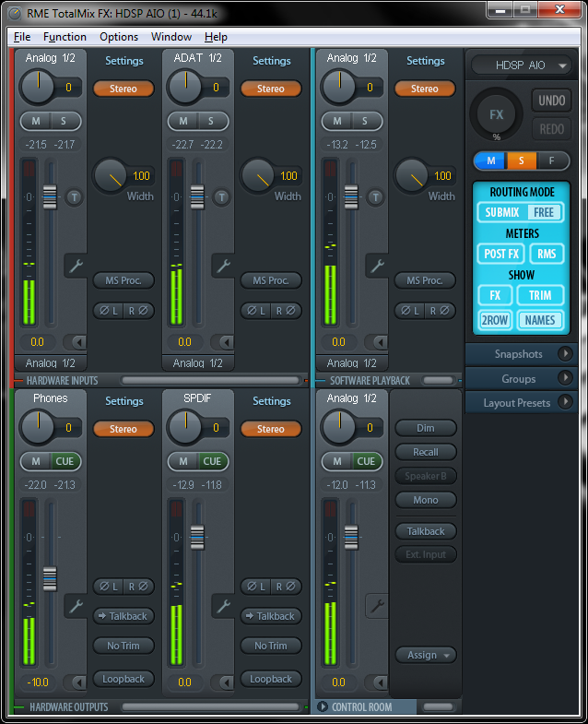Open the Assign dropdown in Control Room

[426, 655]
